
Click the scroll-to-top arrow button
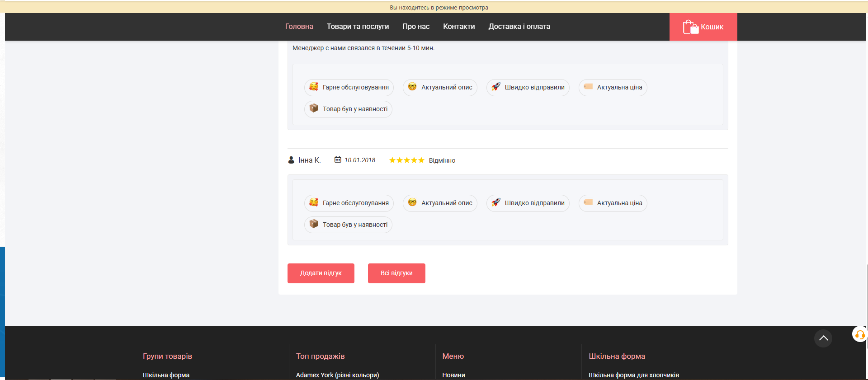click(823, 338)
